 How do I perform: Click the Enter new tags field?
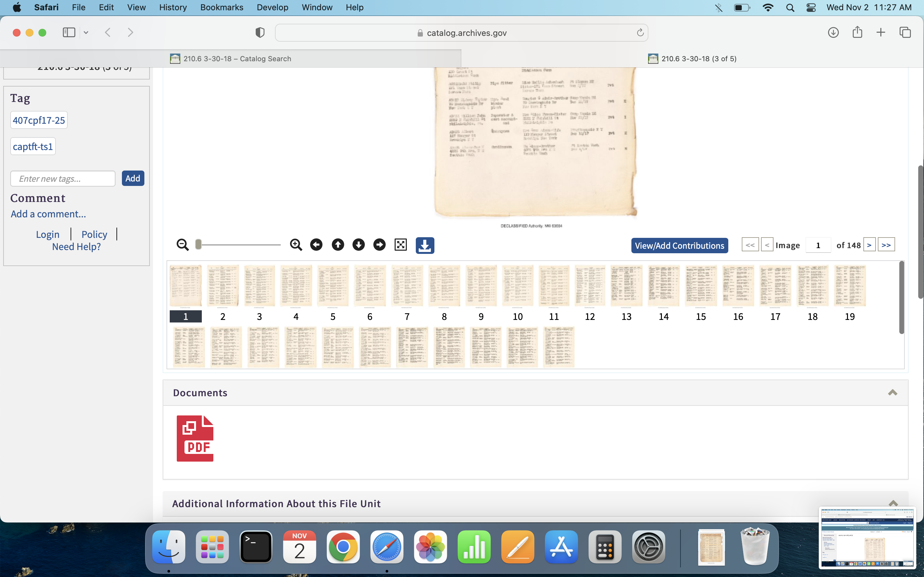tap(63, 179)
